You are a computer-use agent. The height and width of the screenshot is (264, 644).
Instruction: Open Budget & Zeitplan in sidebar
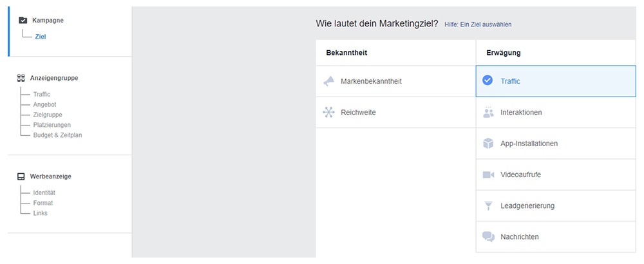(x=57, y=135)
